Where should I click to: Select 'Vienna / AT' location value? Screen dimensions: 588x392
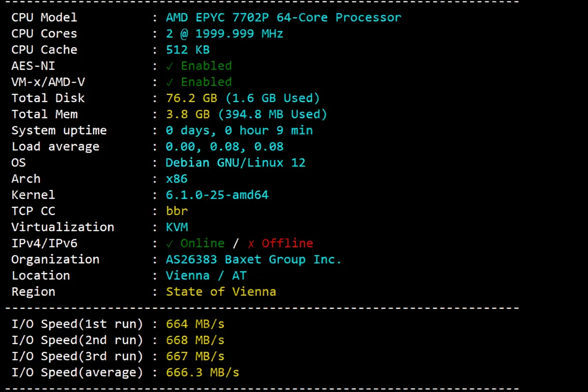tap(206, 275)
